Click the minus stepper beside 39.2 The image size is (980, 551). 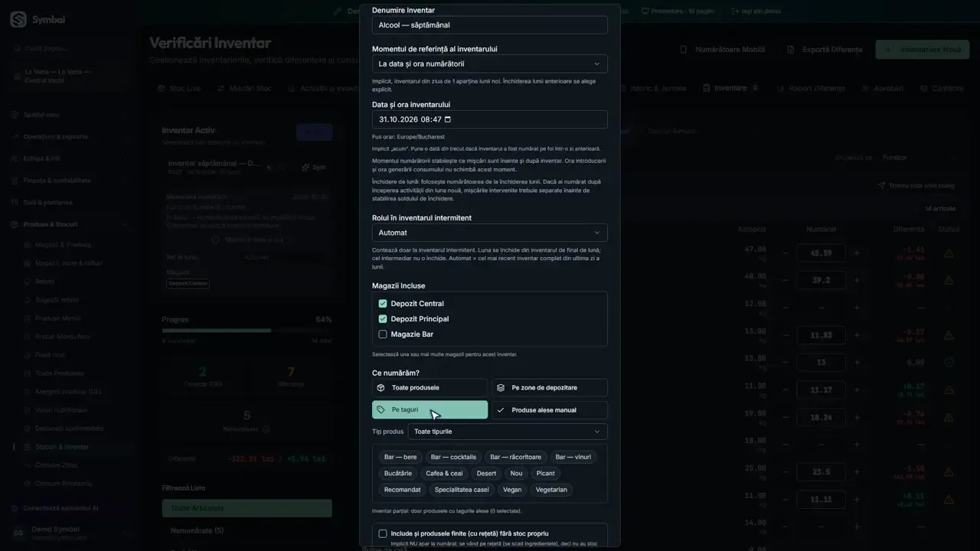(786, 281)
